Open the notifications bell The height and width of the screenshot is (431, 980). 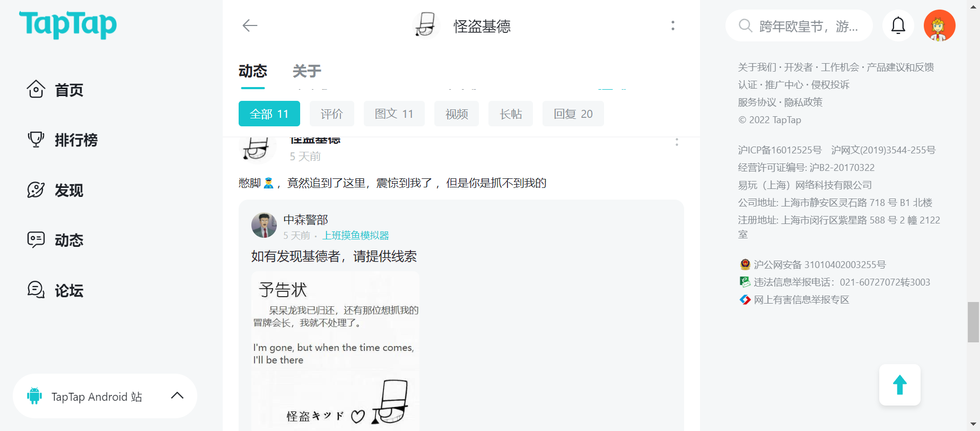click(x=898, y=25)
